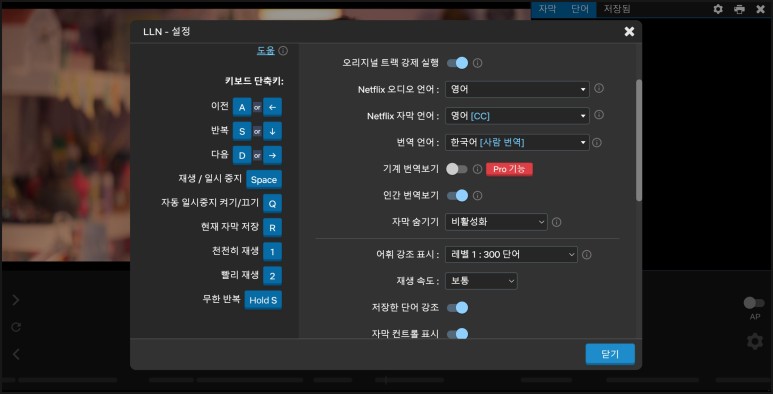The width and height of the screenshot is (773, 394).
Task: Click the previous chevron in left player controls
Action: click(x=16, y=354)
